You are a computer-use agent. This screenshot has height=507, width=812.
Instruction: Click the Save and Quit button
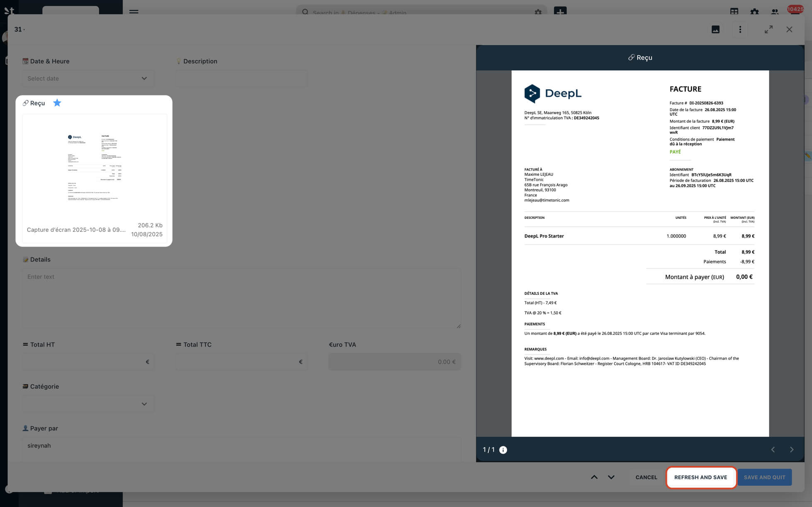pyautogui.click(x=764, y=477)
